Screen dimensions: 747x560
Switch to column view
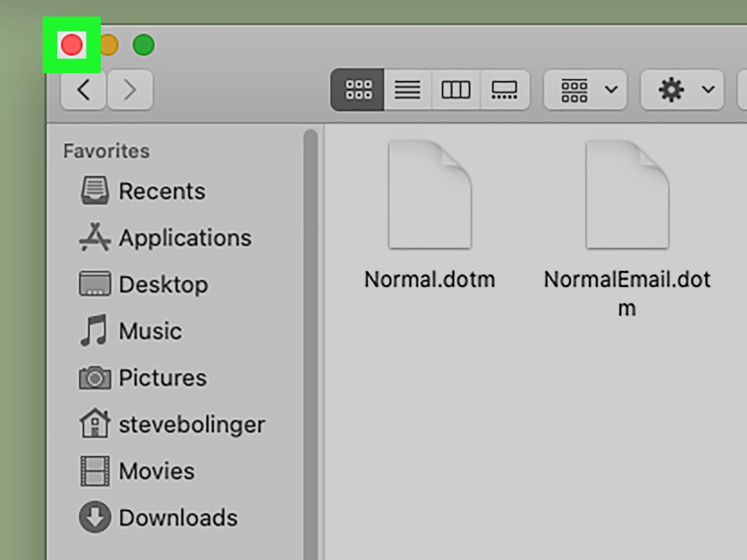[x=455, y=90]
